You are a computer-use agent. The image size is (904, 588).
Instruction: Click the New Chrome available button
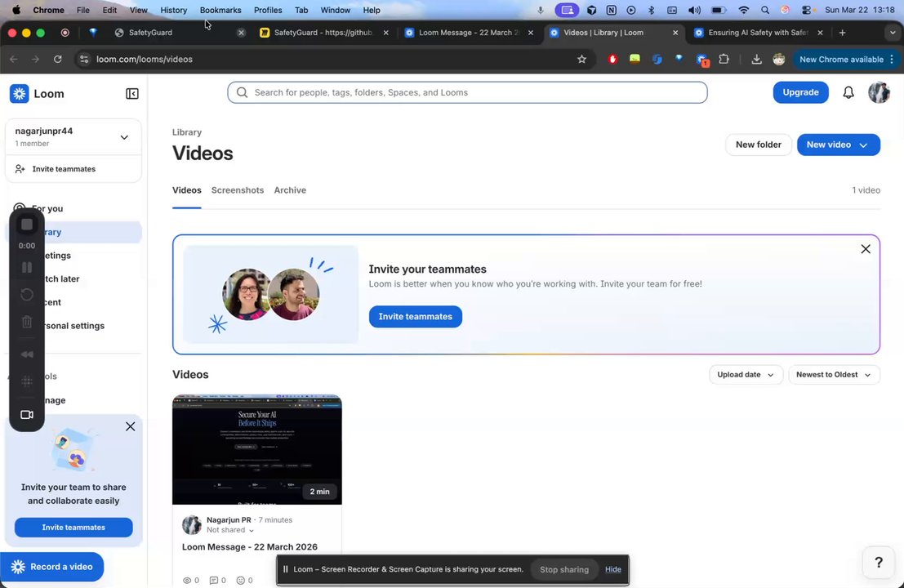tap(841, 60)
